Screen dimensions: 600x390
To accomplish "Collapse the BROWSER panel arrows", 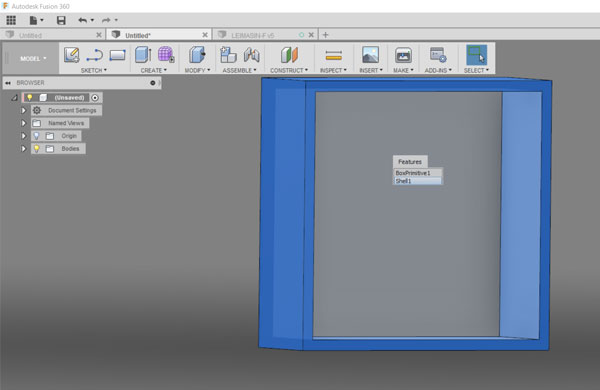I will tap(8, 83).
